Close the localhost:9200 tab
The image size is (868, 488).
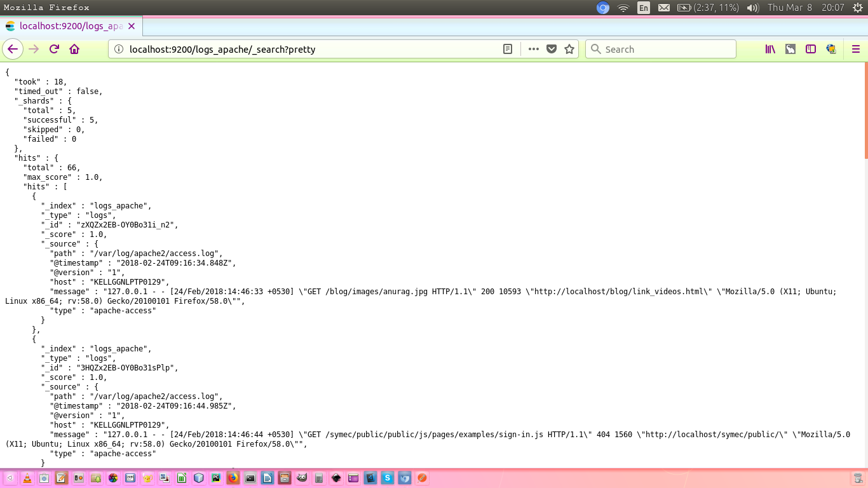click(x=132, y=26)
